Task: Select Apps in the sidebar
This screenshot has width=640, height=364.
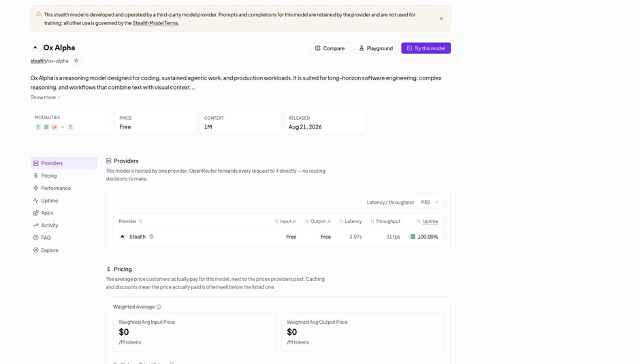Action: click(64, 212)
